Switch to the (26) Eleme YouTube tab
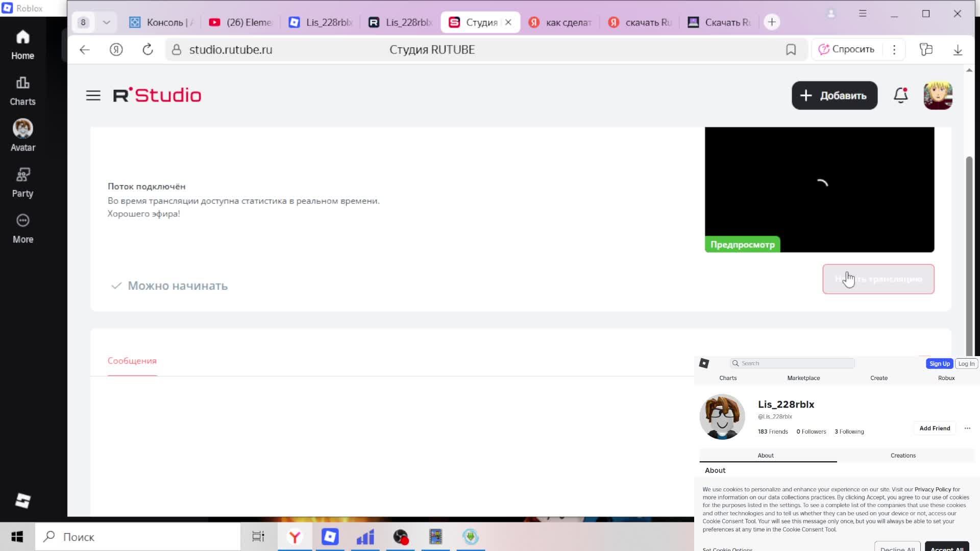 click(x=241, y=22)
